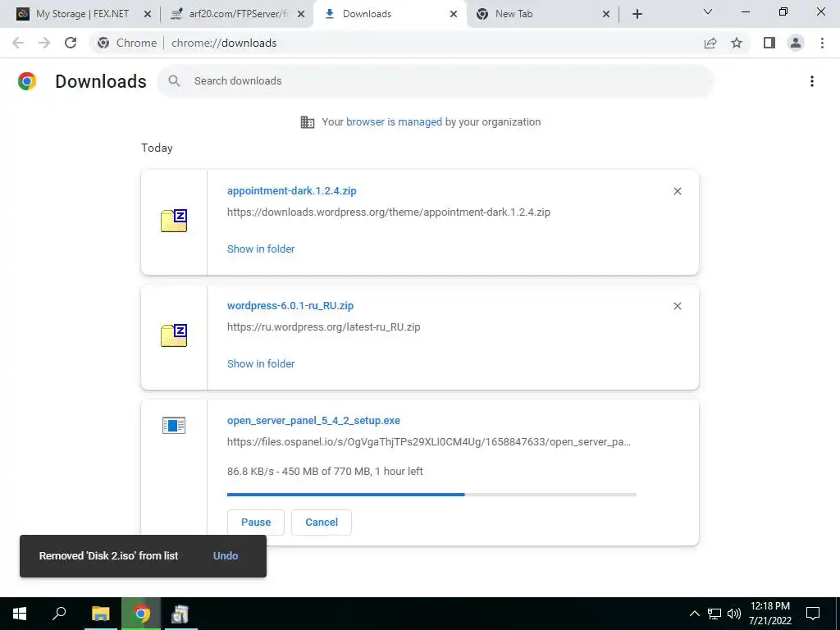The image size is (840, 630).
Task: Open the installer app icon in the taskbar
Action: click(x=180, y=614)
